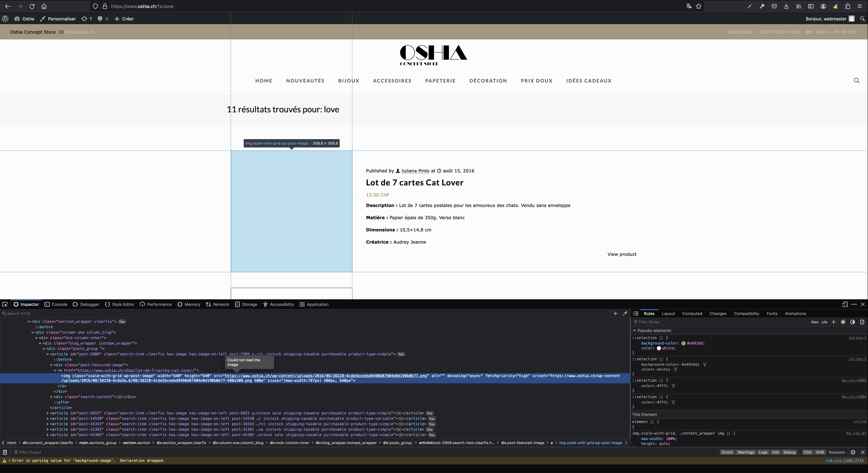Image resolution: width=868 pixels, height=473 pixels.
Task: Clear console output with trash icon
Action: [5, 452]
